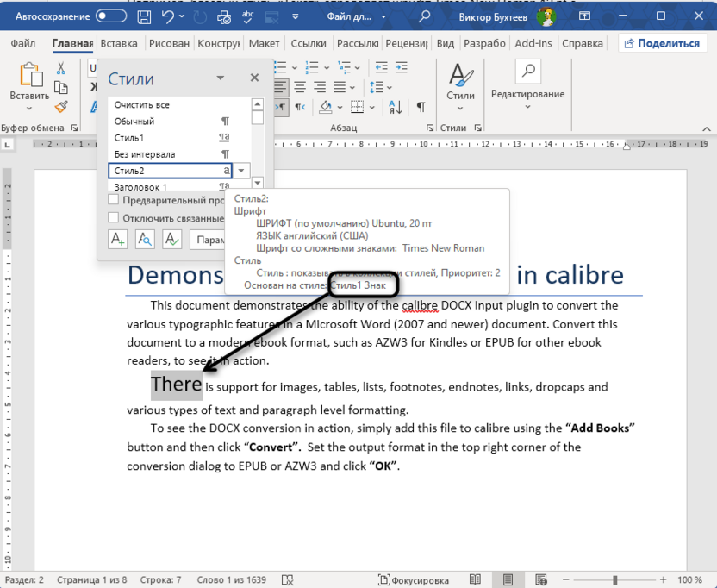
Task: Apply shading with the Заливка paint bucket icon
Action: [x=326, y=107]
